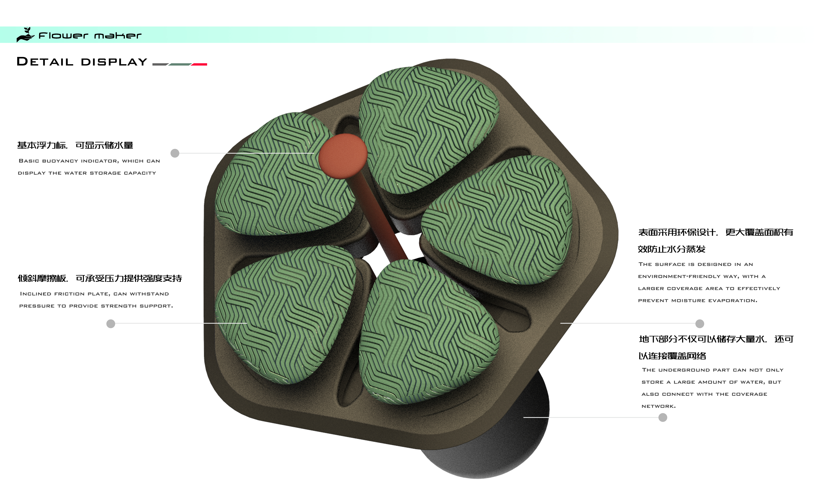
Task: Click the DETAIL DISPLAY heading
Action: (82, 62)
